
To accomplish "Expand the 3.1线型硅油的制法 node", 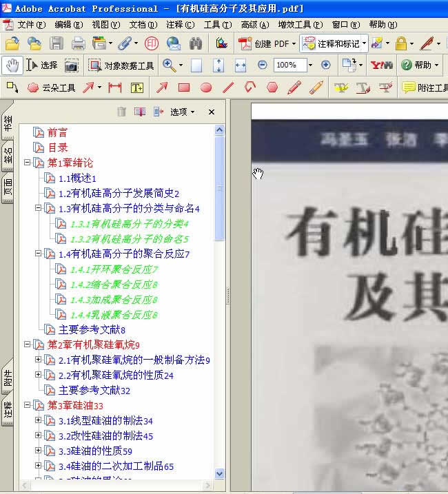I will (x=38, y=420).
